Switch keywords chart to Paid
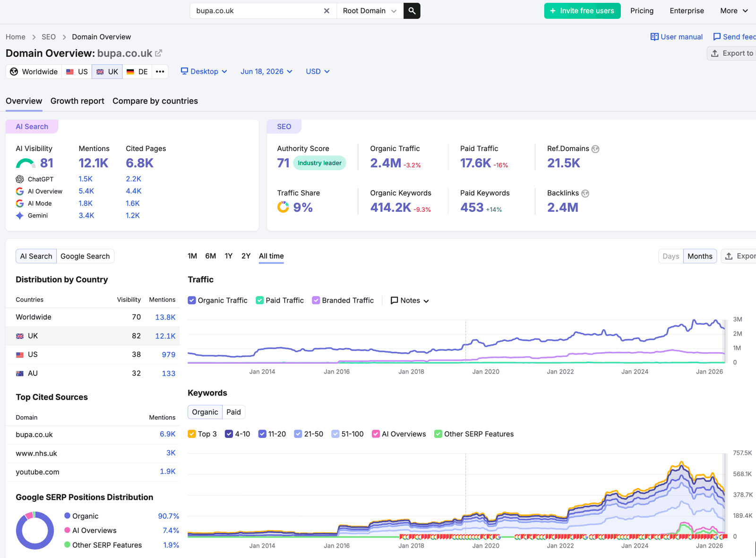The height and width of the screenshot is (558, 756). click(x=233, y=412)
